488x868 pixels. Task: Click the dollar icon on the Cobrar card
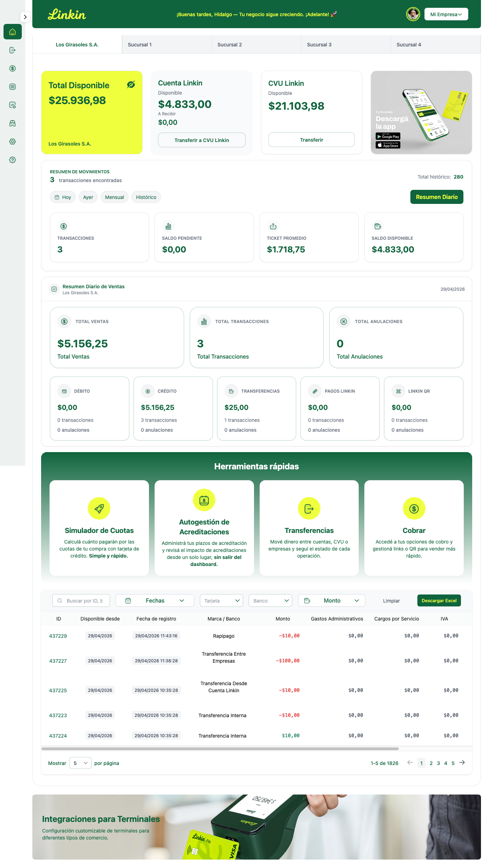(x=414, y=508)
